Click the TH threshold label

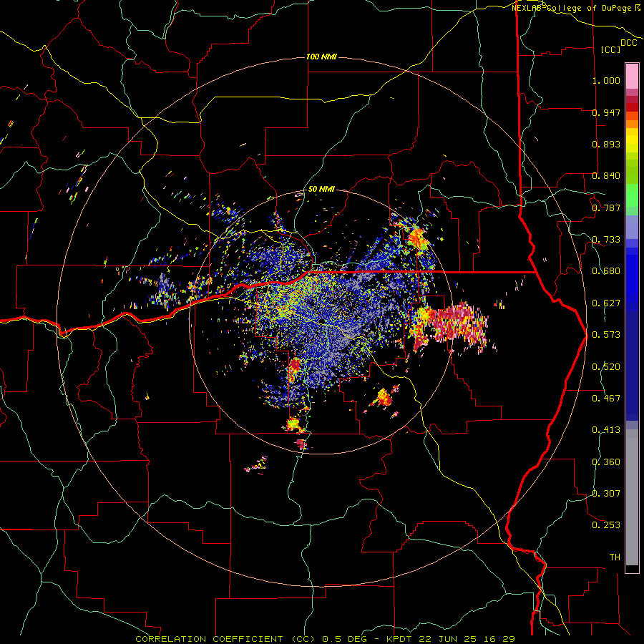(615, 557)
